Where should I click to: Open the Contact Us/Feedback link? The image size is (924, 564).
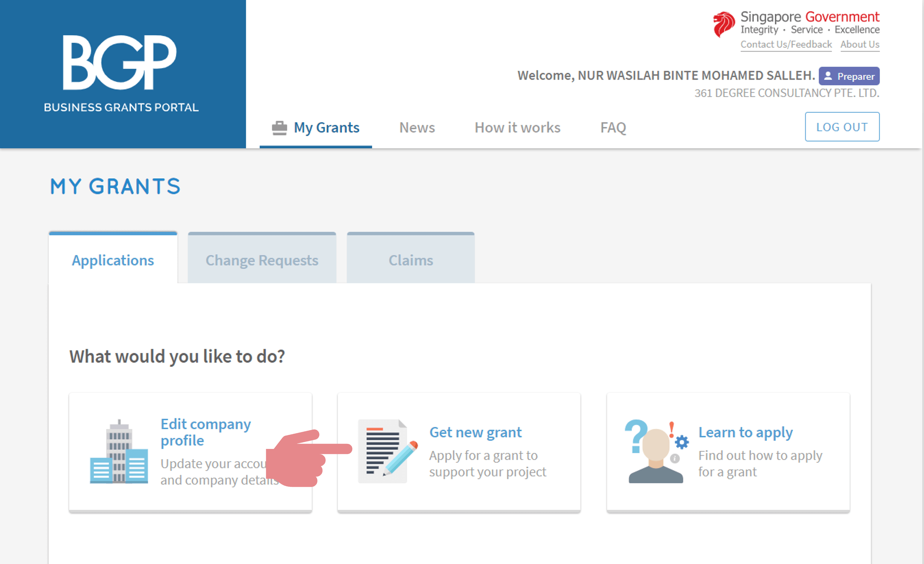[786, 45]
